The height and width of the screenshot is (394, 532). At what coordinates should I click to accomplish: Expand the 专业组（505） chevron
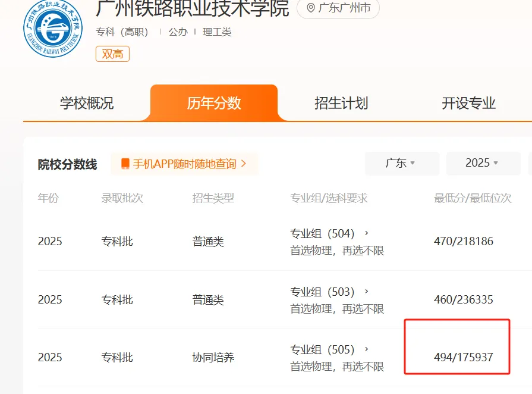coord(366,349)
